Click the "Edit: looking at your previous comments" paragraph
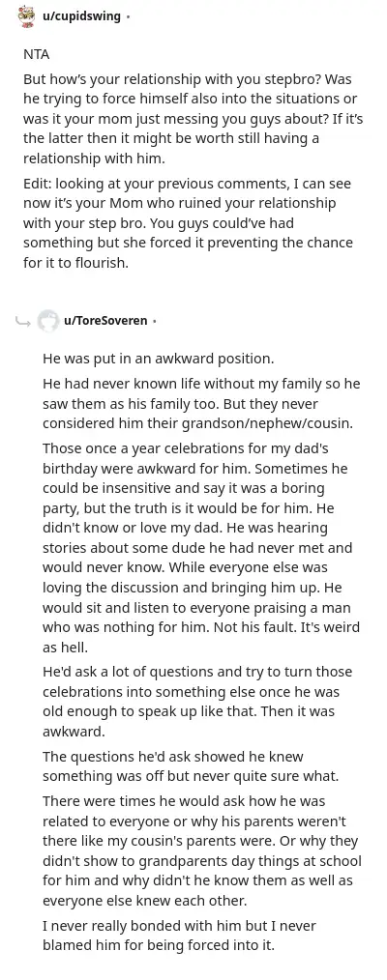This screenshot has height=980, width=387. tap(189, 223)
